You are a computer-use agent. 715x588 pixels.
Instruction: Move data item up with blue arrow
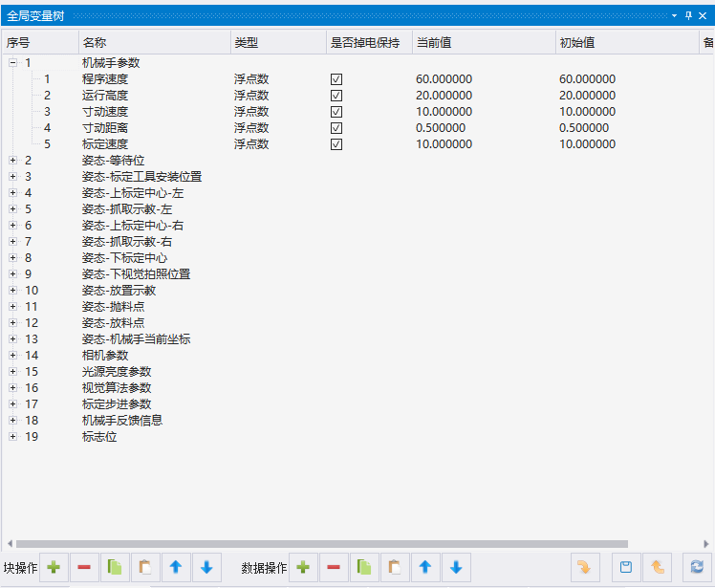pos(425,568)
